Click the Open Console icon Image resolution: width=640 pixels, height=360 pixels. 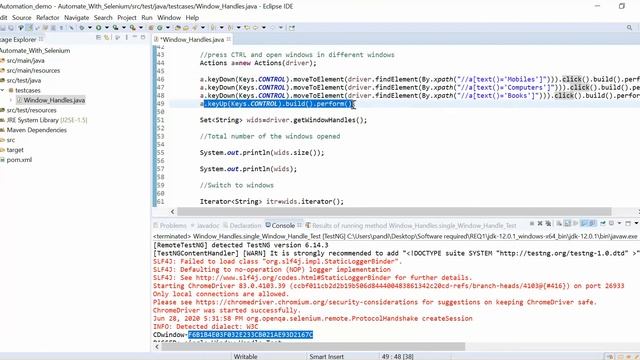628,223
